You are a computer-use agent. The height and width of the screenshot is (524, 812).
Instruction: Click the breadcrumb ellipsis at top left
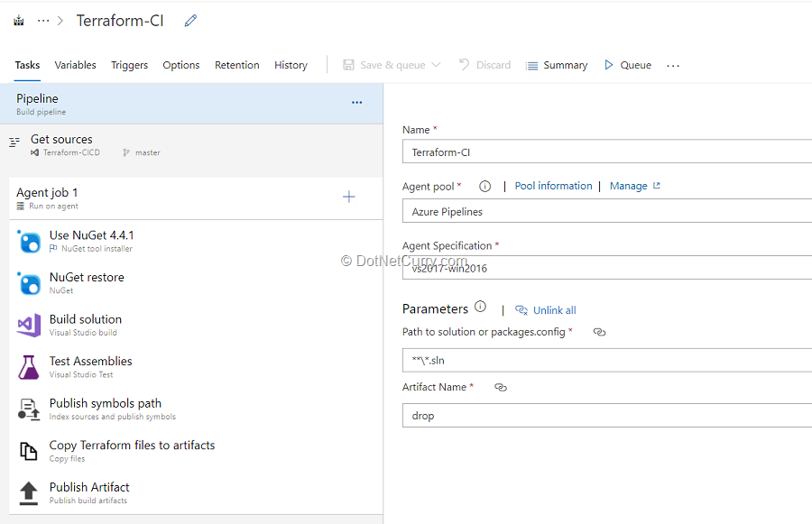point(43,21)
